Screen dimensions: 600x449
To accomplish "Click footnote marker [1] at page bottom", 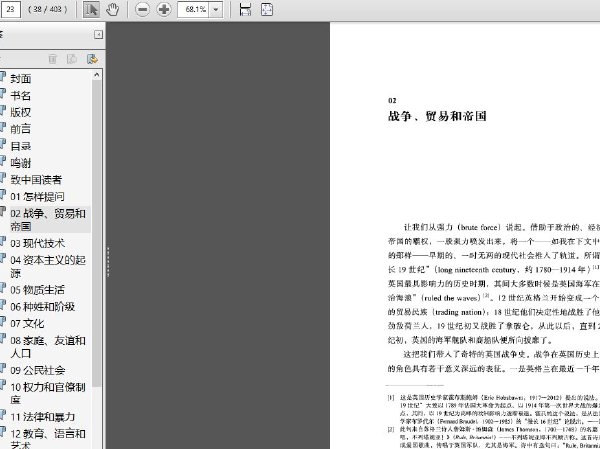I will (391, 398).
